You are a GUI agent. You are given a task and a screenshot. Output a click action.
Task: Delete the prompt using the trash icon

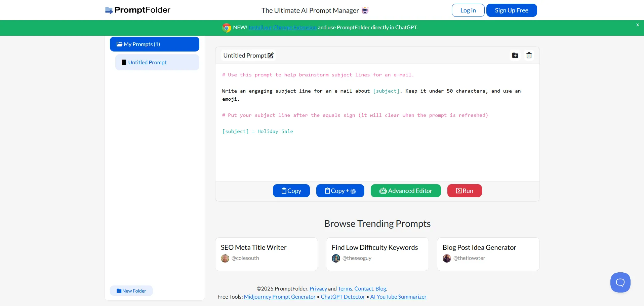point(529,56)
